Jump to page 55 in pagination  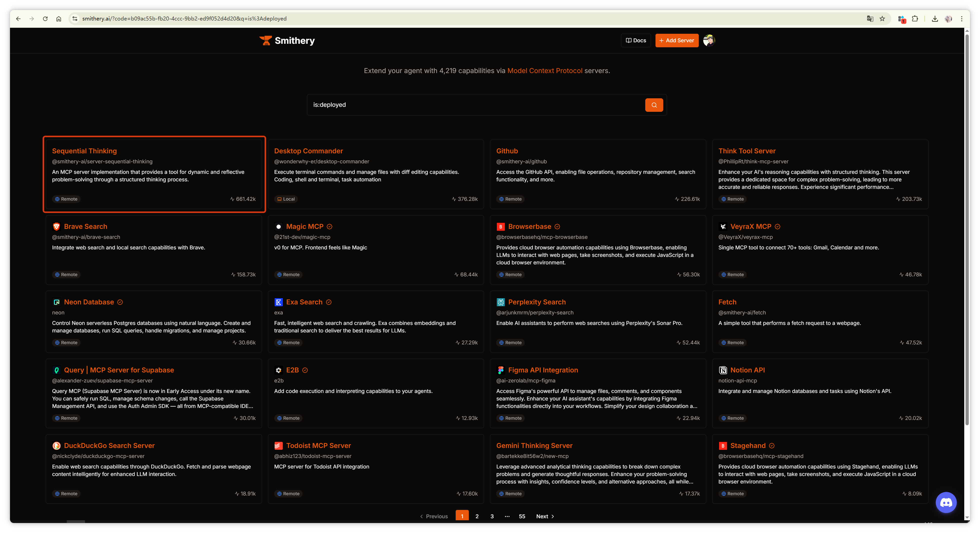click(x=521, y=516)
